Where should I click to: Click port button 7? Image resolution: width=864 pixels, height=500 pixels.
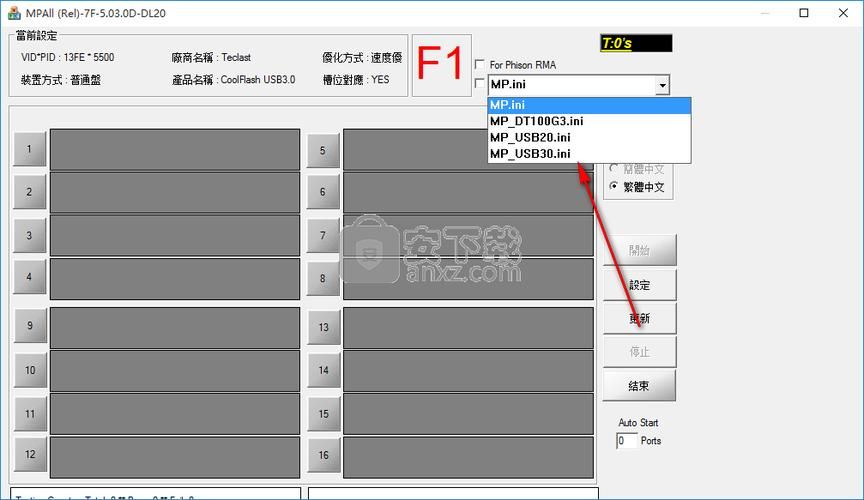click(x=323, y=235)
